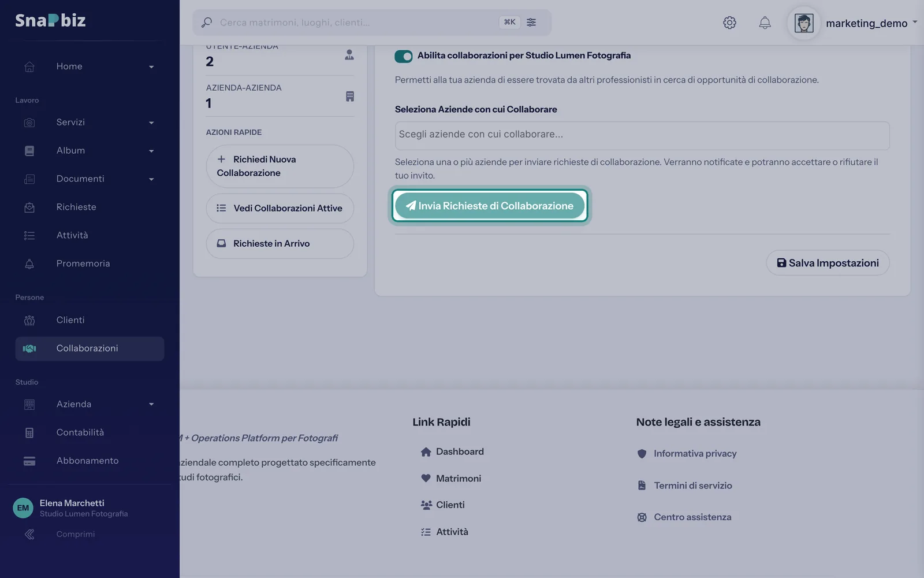Click the Servizi camera icon
This screenshot has width=924, height=578.
29,123
